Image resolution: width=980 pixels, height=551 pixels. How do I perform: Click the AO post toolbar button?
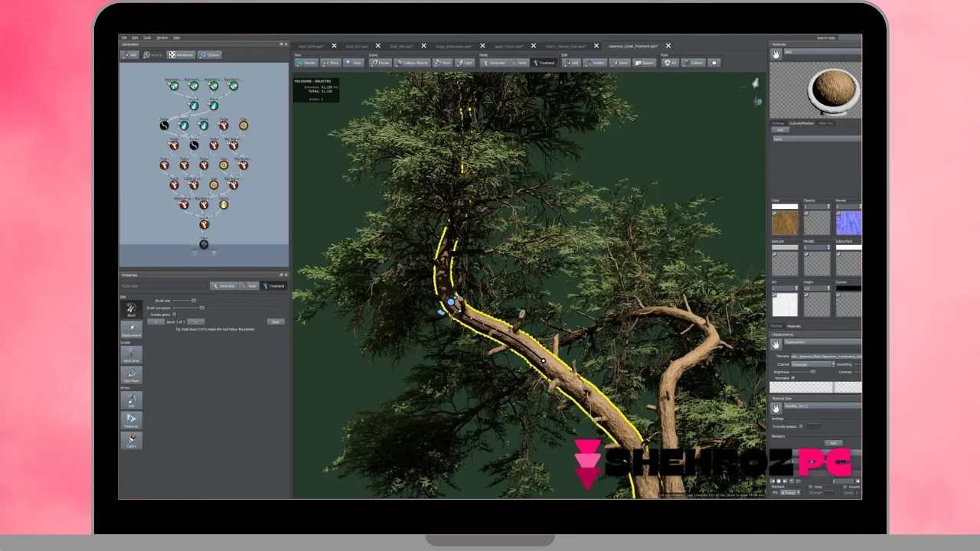[x=671, y=63]
